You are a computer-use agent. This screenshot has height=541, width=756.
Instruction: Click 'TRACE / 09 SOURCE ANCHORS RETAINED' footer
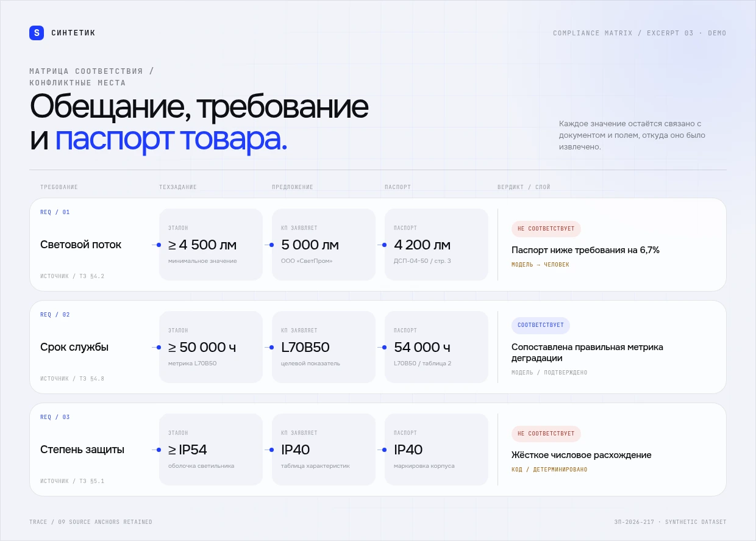tap(91, 522)
